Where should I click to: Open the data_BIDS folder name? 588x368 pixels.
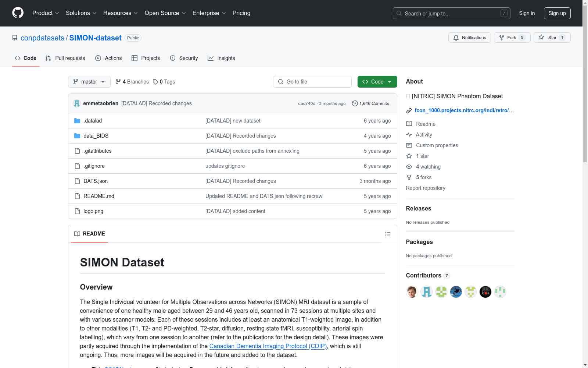pyautogui.click(x=96, y=136)
